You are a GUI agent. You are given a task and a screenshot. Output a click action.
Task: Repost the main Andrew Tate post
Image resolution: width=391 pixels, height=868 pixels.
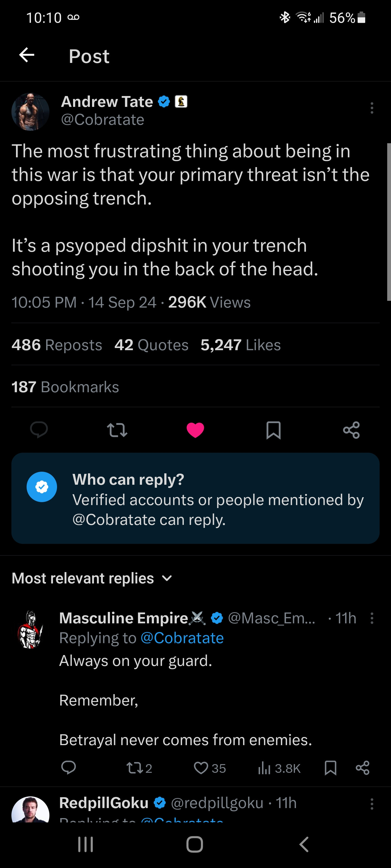coord(117,430)
